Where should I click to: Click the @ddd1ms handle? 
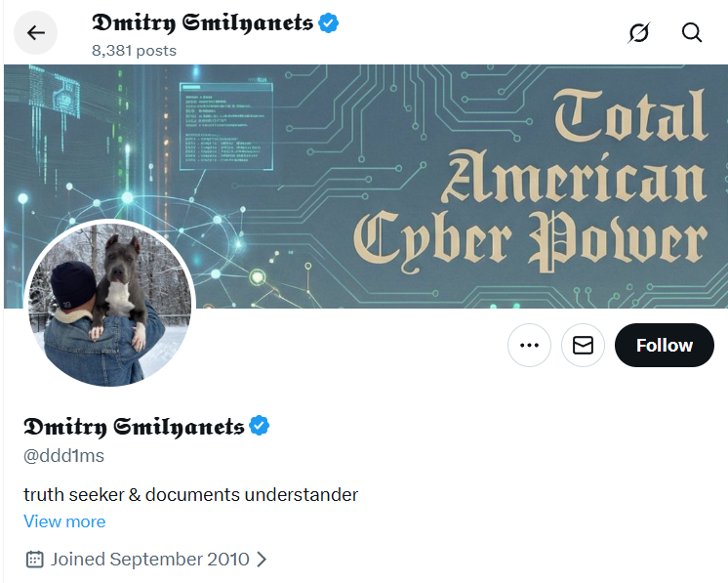(x=63, y=456)
